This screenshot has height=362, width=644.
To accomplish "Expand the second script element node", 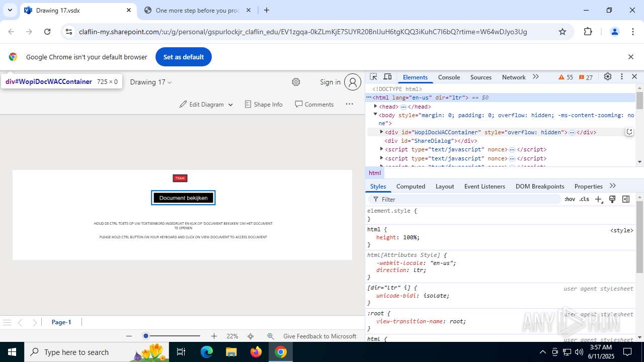I will 381,158.
